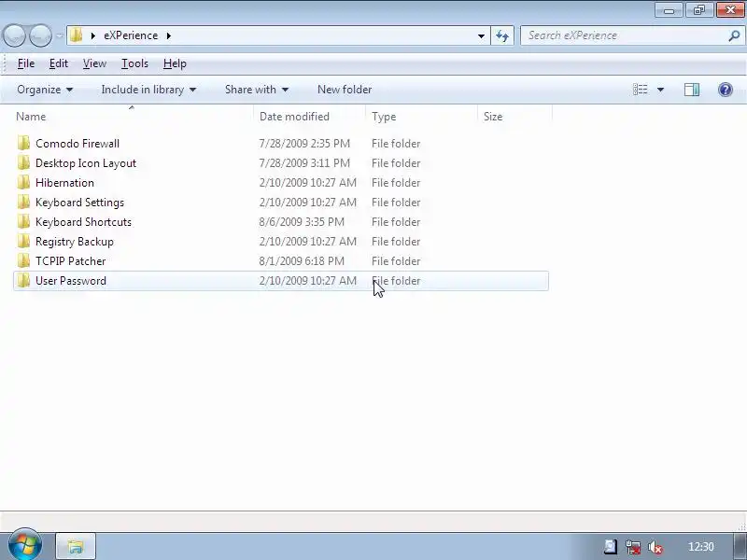Close the eXPerience Explorer window
The height and width of the screenshot is (560, 747).
tap(730, 10)
